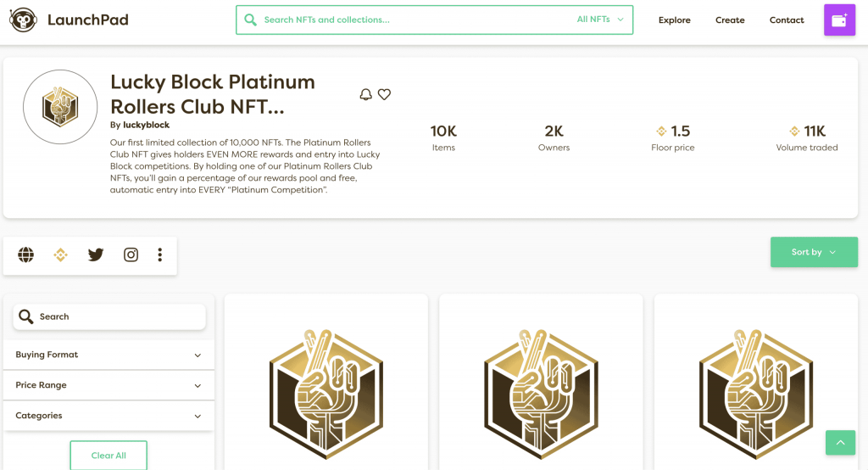Click the collection avatar circle image
Viewport: 868px width, 470px height.
coord(60,107)
